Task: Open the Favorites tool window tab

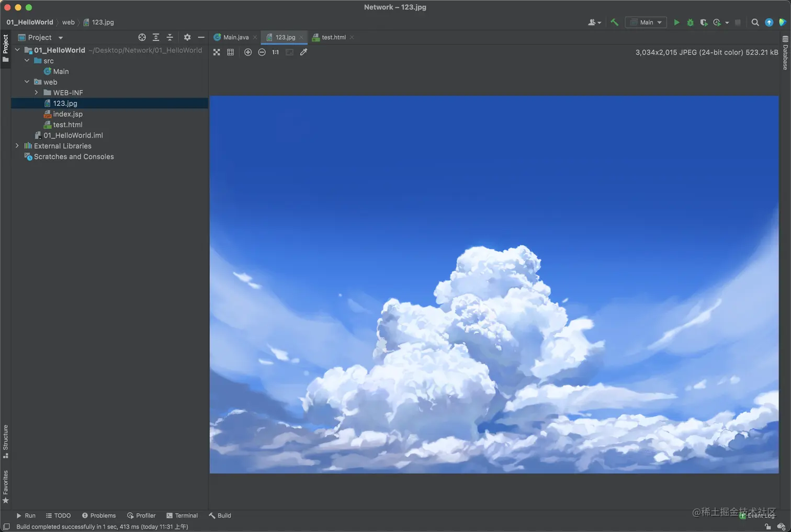Action: pyautogui.click(x=6, y=487)
